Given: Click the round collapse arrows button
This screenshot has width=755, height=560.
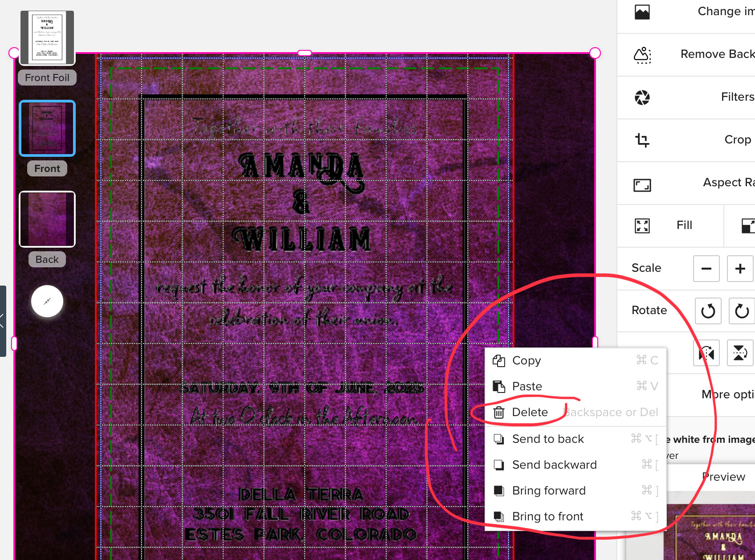Looking at the screenshot, I should (47, 301).
